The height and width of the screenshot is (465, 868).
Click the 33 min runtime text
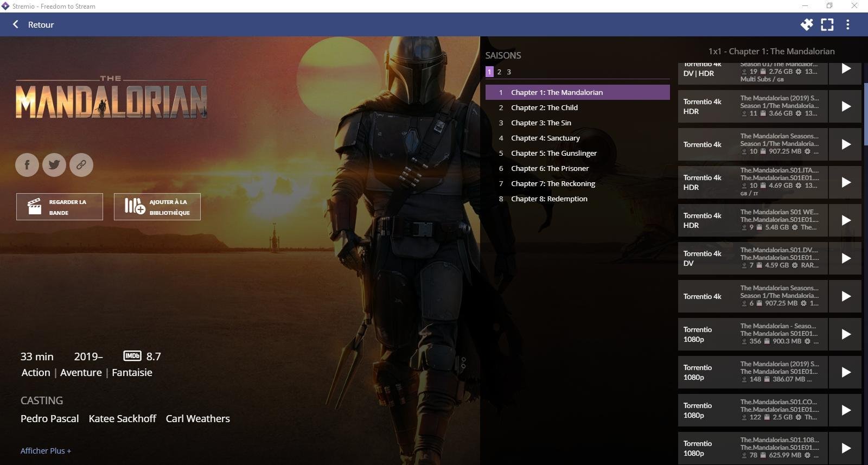point(37,356)
